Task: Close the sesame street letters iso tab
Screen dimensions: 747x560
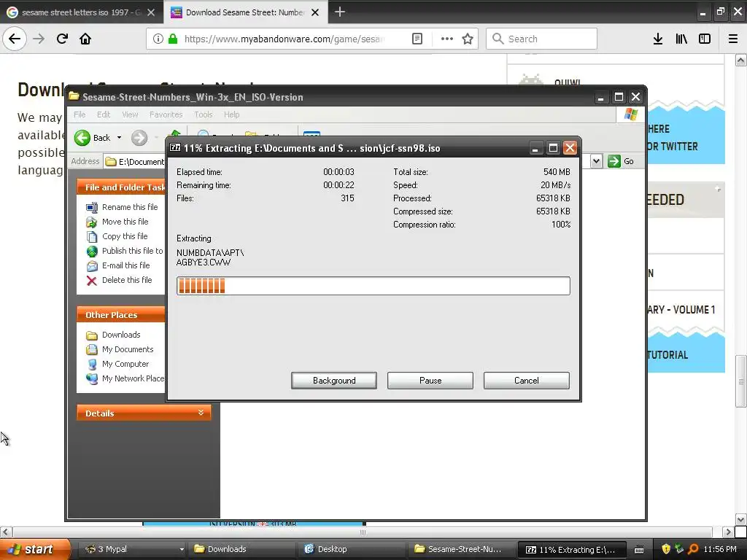Action: pyautogui.click(x=151, y=12)
